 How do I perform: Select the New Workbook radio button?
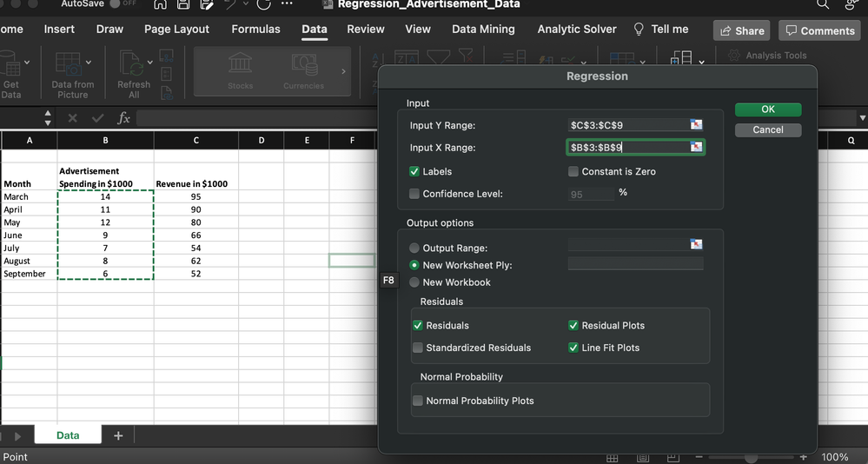(414, 282)
